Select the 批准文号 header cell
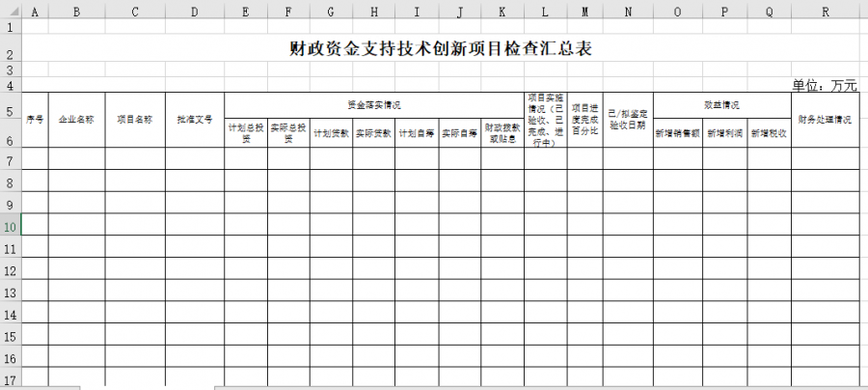The image size is (868, 390). (194, 120)
